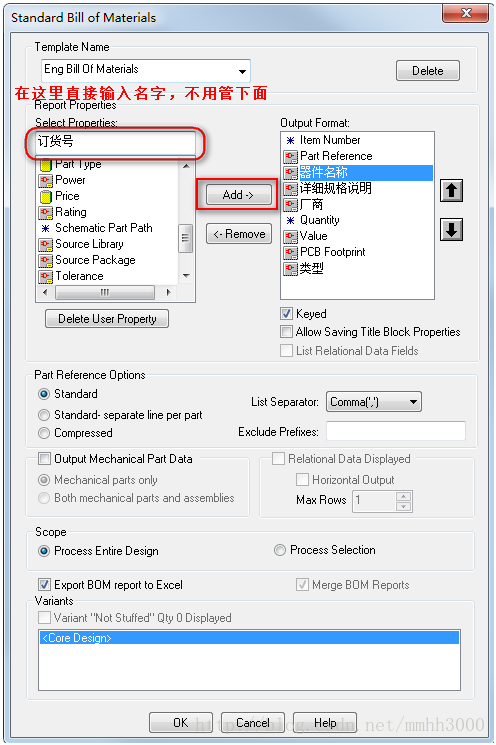Click the yellow icon beside Price

click(46, 196)
